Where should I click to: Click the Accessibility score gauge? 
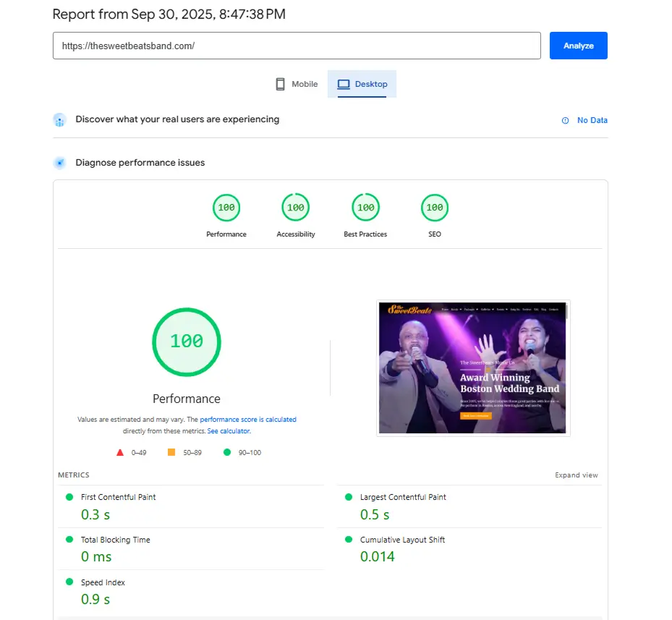tap(296, 208)
